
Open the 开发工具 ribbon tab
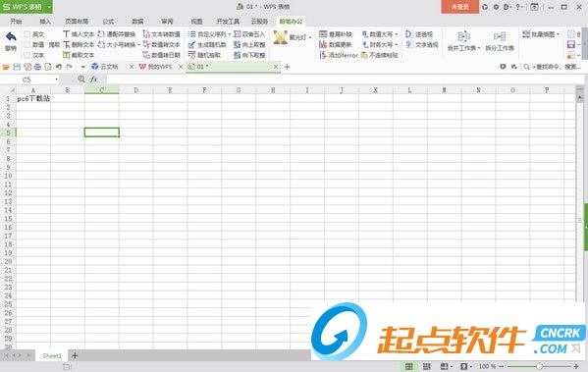click(x=228, y=22)
